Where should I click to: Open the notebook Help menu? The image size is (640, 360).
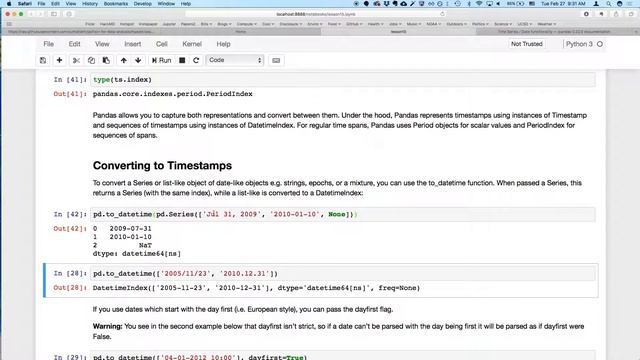click(x=223, y=44)
